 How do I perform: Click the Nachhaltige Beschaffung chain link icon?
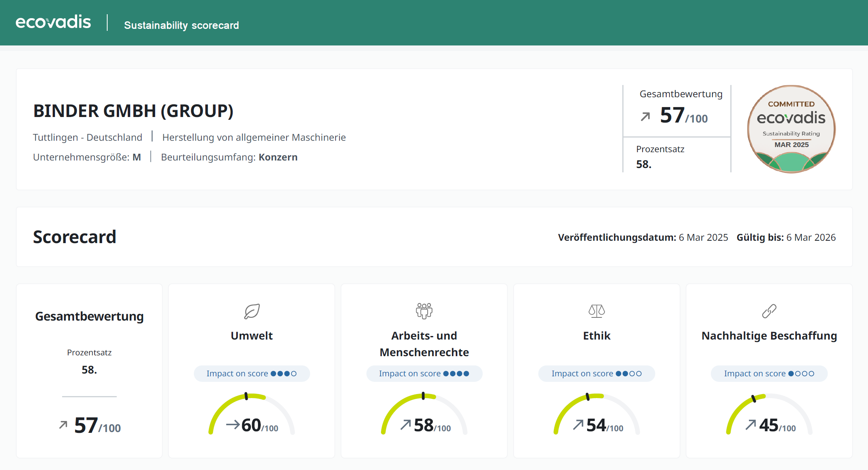click(769, 311)
